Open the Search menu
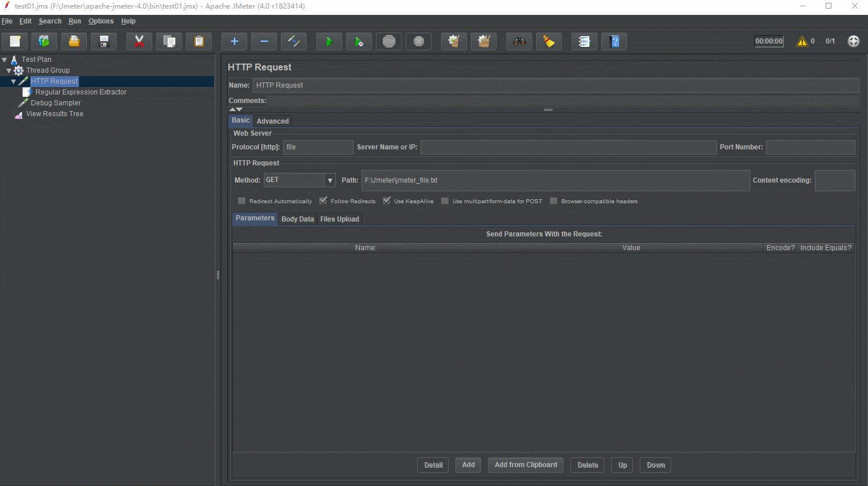868x486 pixels. (50, 21)
